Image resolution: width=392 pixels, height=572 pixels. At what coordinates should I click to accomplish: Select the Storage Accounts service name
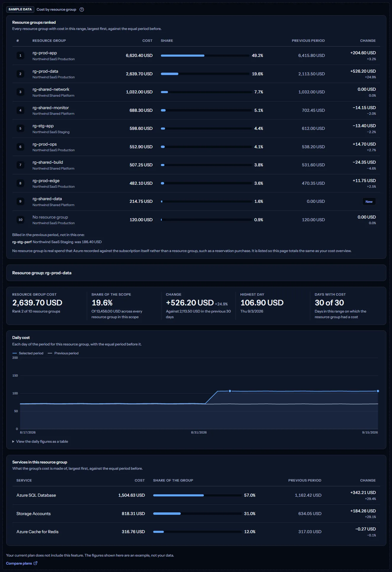[33, 514]
